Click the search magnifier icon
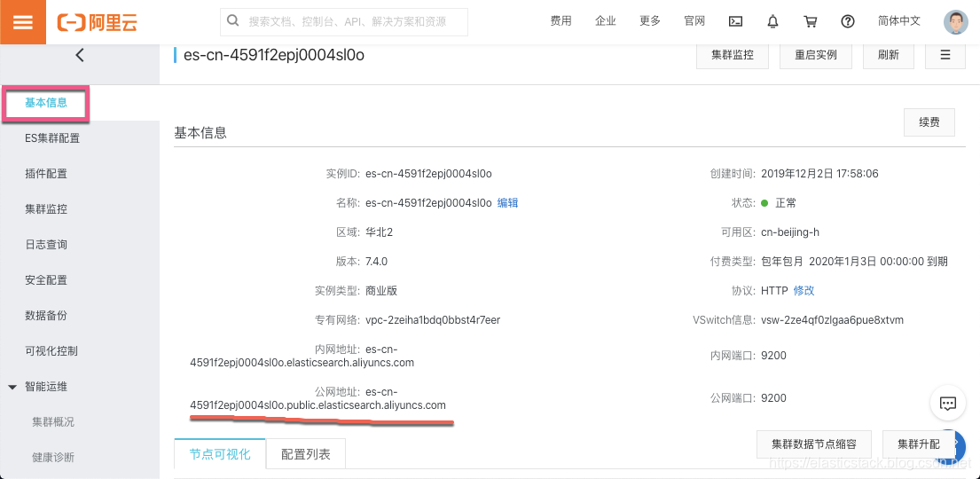980x479 pixels. 233,21
